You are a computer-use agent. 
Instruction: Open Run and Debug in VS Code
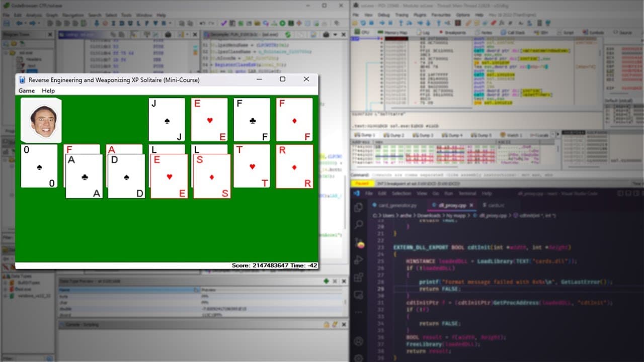click(359, 260)
